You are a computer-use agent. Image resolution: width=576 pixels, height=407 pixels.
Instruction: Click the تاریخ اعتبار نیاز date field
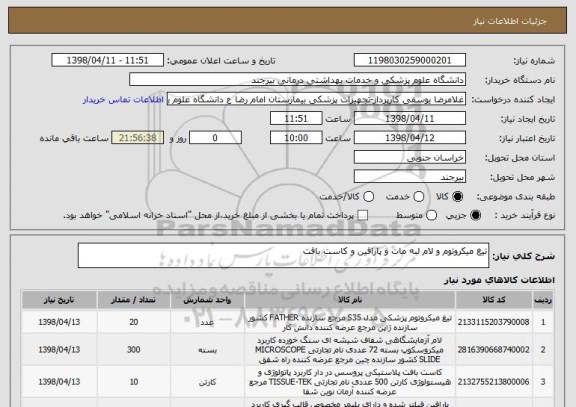pos(410,138)
